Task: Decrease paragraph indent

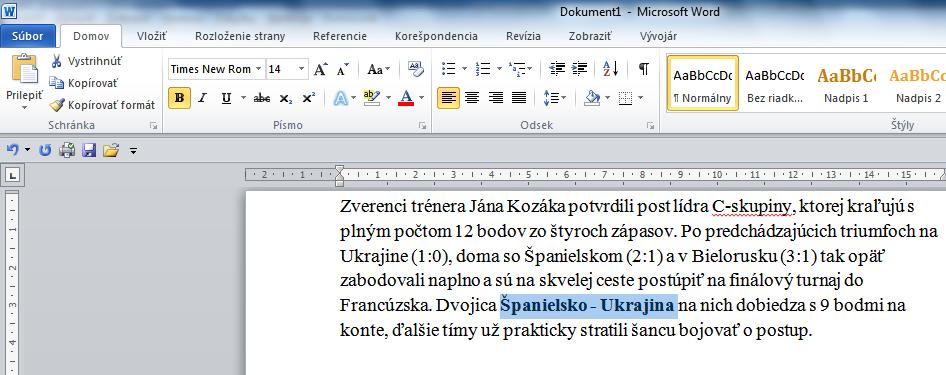Action: 557,69
